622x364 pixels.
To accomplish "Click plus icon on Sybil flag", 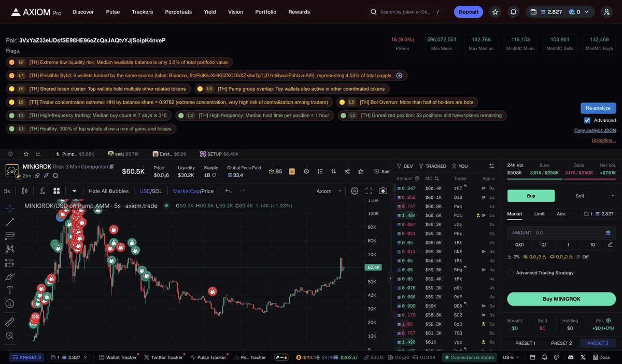I will click(x=399, y=76).
